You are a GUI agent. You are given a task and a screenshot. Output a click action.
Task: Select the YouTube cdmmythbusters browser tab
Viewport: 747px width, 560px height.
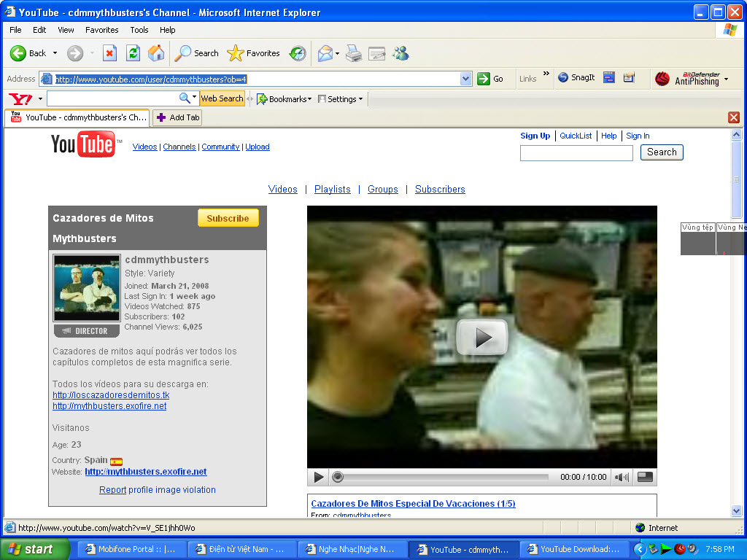(77, 117)
